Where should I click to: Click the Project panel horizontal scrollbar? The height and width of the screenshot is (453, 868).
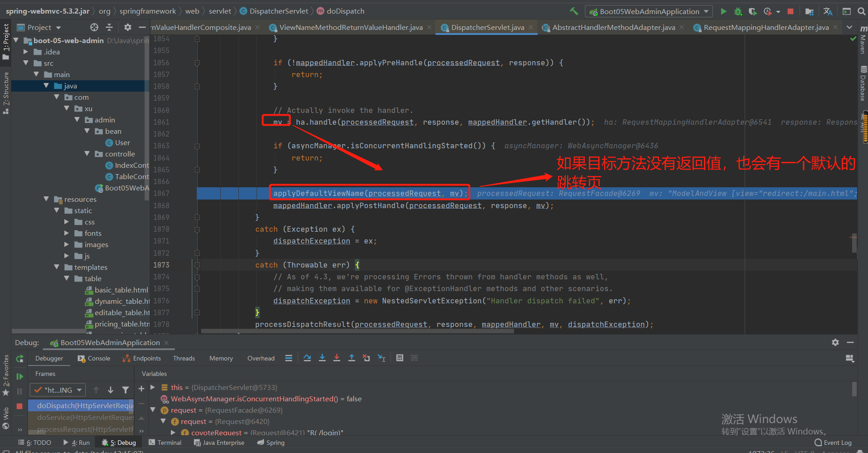coord(50,331)
